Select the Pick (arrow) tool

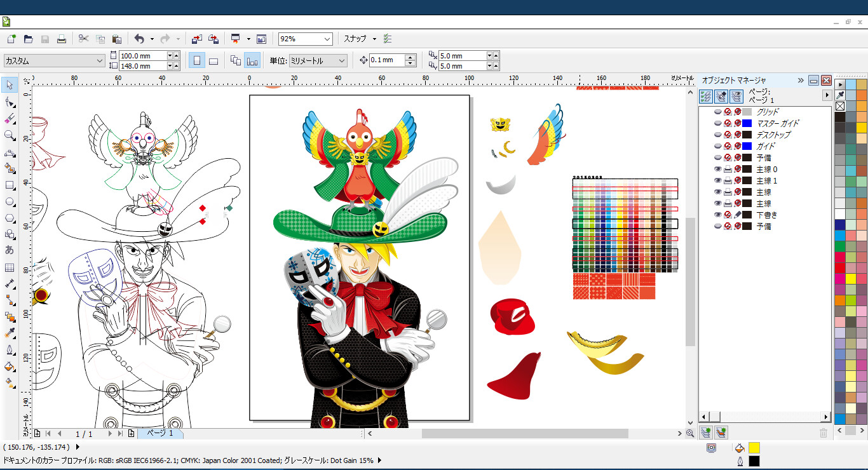pos(10,85)
